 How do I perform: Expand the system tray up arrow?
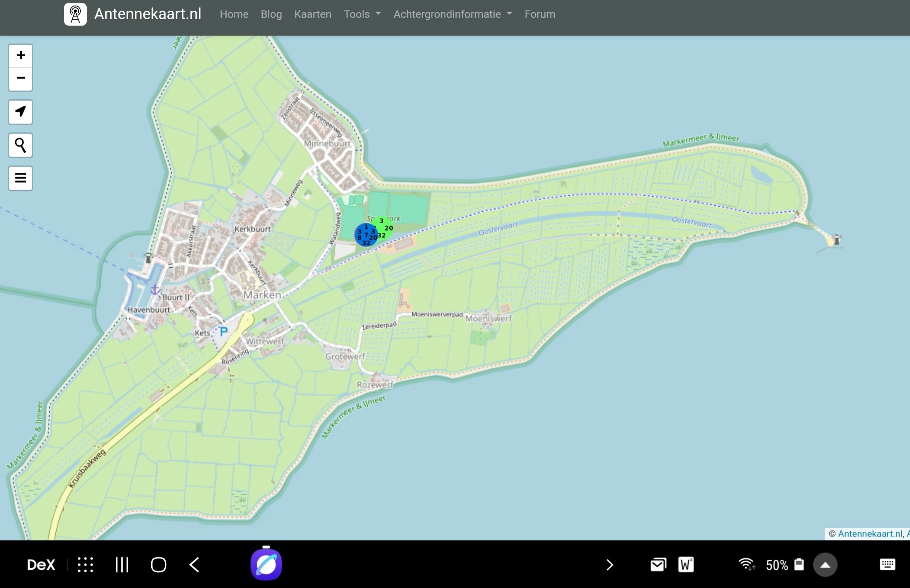click(825, 565)
